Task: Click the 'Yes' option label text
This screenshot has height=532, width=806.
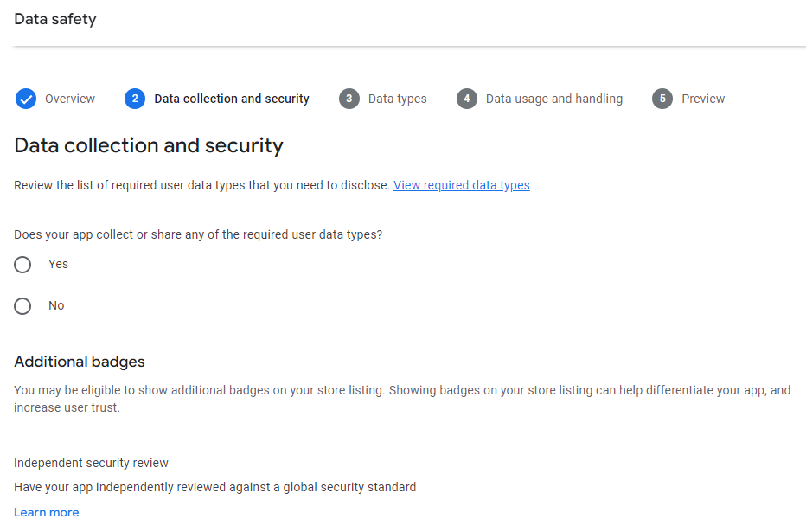Action: 58,264
